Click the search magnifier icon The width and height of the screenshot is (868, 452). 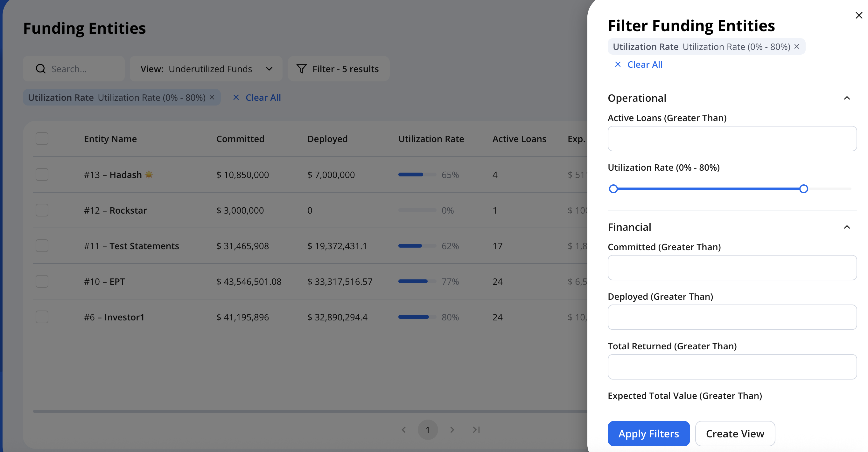(40, 69)
